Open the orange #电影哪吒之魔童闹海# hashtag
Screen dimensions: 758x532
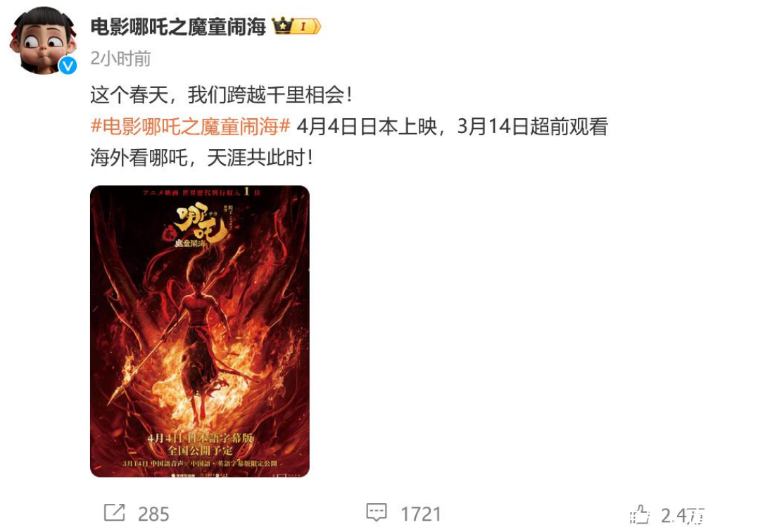[x=191, y=127]
